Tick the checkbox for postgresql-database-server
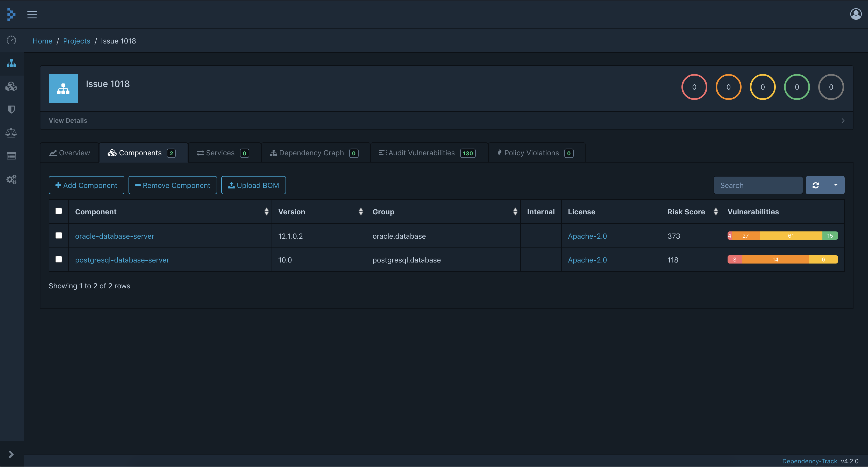 [59, 259]
